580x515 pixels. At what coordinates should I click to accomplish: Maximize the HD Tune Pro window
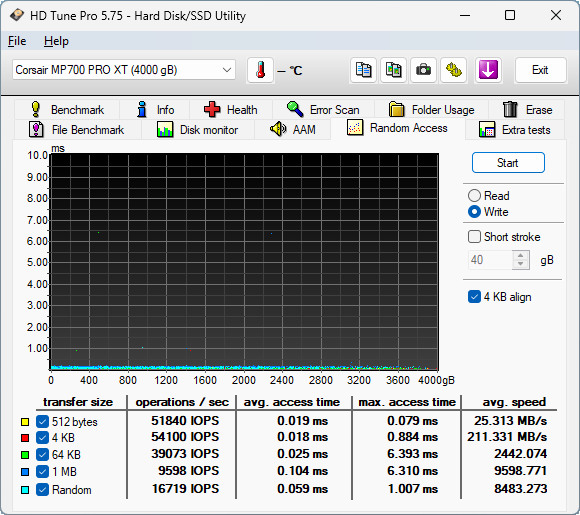coord(510,15)
